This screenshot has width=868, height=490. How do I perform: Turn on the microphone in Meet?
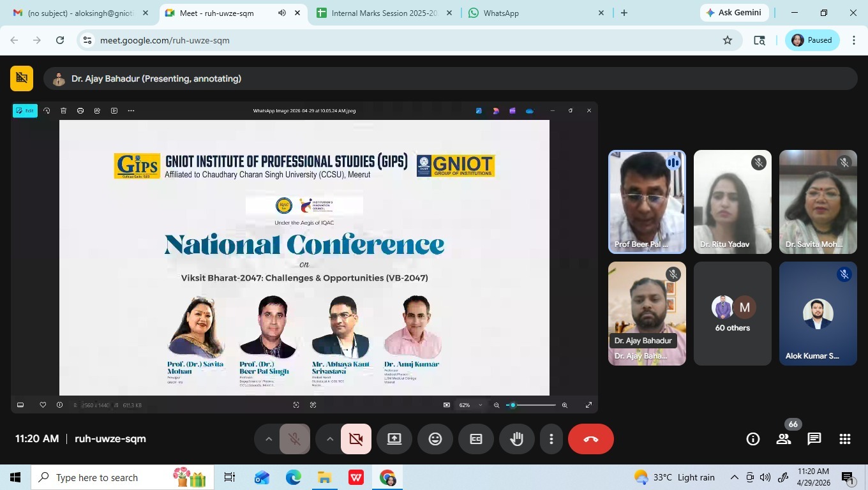(295, 439)
